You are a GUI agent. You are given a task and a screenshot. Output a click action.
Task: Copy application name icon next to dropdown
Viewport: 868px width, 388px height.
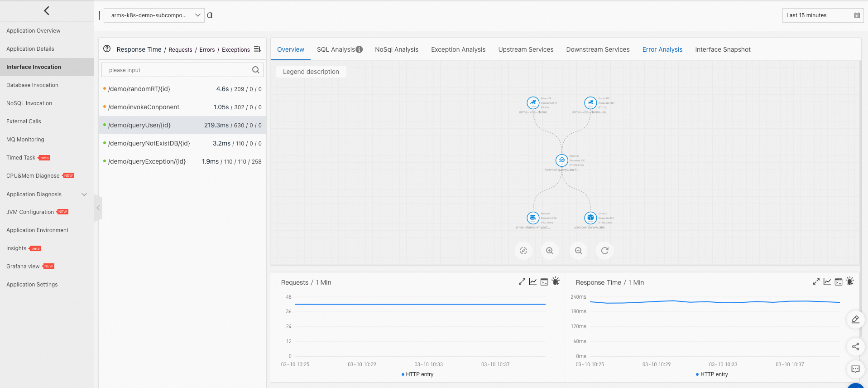[x=210, y=15]
